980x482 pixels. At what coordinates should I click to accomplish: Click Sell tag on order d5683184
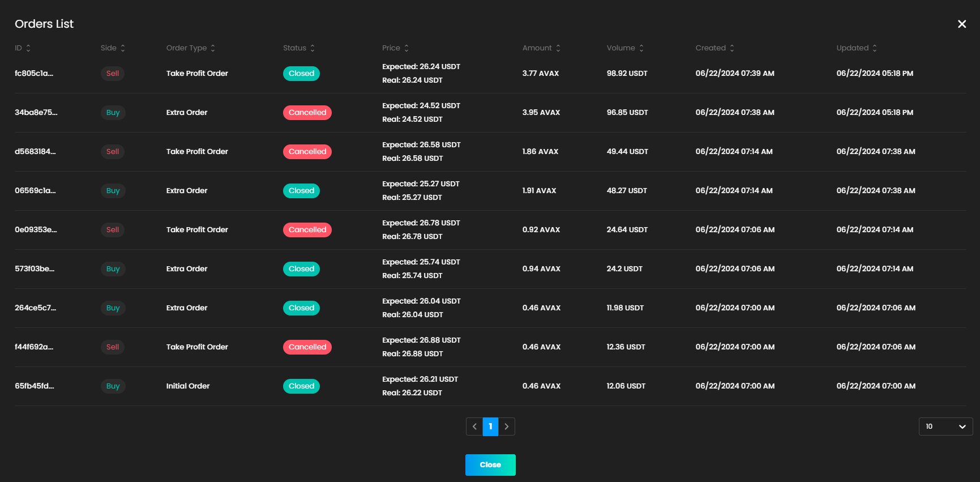click(x=113, y=152)
